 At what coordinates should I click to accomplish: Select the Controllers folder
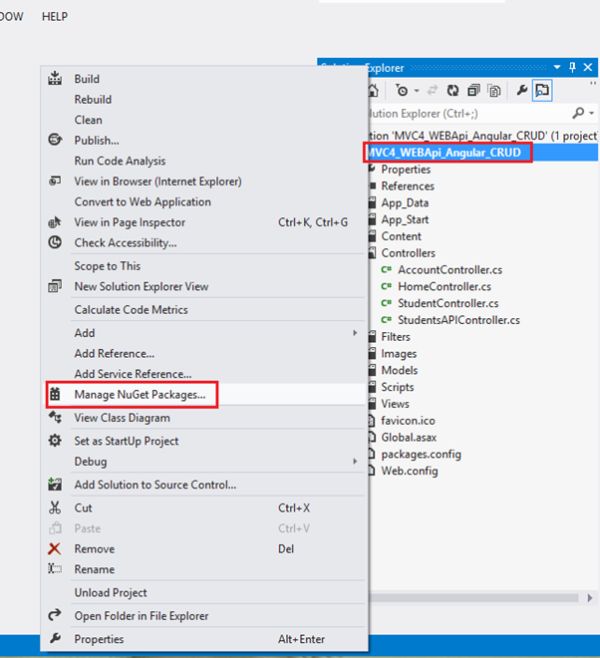408,253
